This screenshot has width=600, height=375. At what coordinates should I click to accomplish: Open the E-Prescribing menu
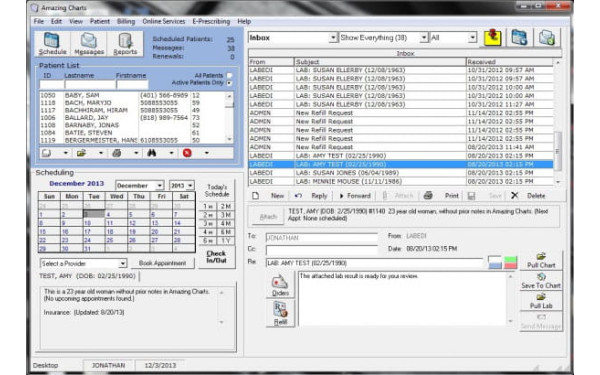pos(211,21)
